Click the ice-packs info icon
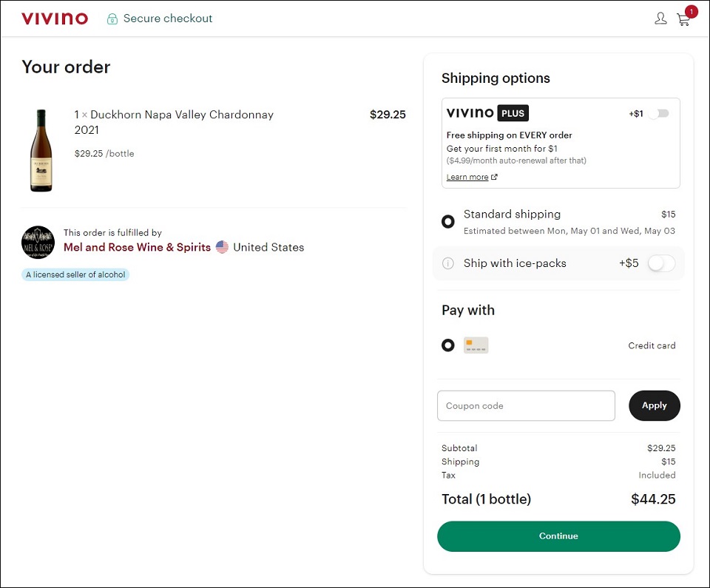 coord(448,263)
